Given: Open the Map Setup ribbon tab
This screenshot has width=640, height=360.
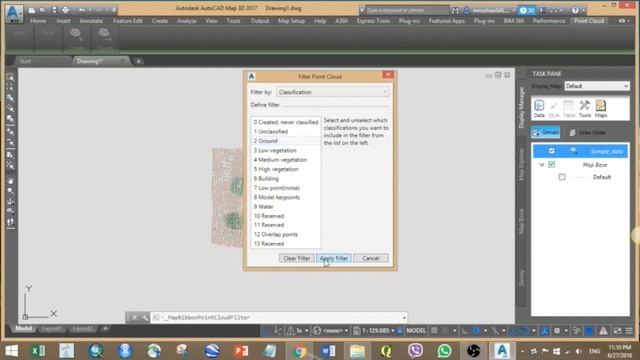Looking at the screenshot, I should (x=291, y=21).
